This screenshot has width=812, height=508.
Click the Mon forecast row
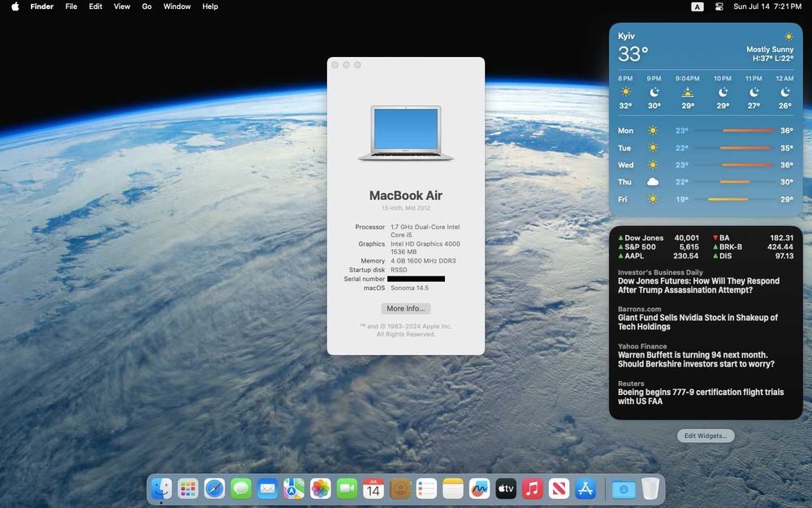[x=706, y=131]
